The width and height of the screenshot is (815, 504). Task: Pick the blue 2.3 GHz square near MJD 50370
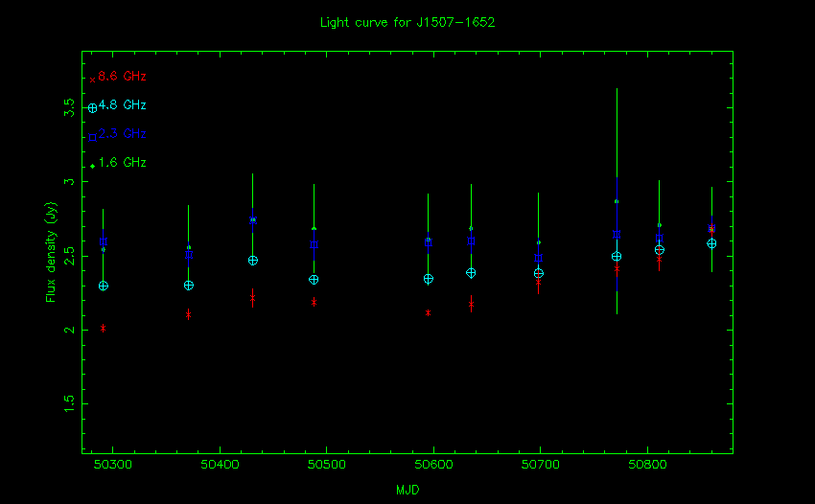coord(189,255)
